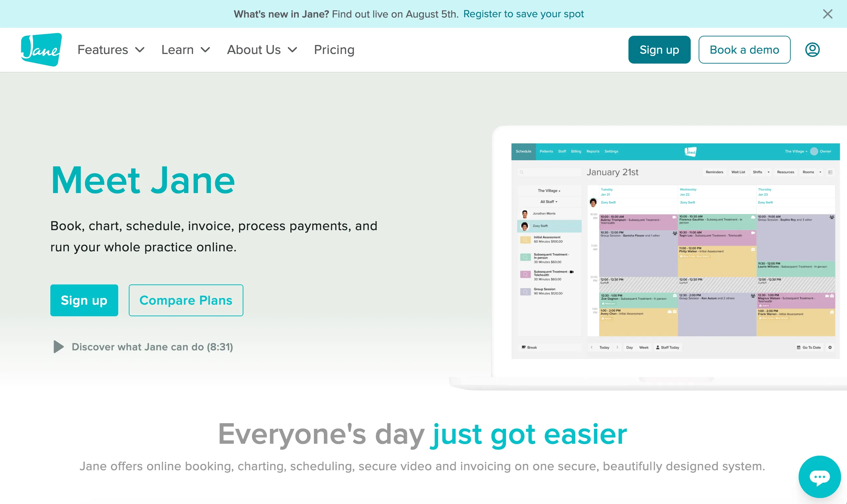Viewport: 847px width, 504px height.
Task: Click the pink Subsequent Treatment Telehealth swatch
Action: tap(525, 275)
